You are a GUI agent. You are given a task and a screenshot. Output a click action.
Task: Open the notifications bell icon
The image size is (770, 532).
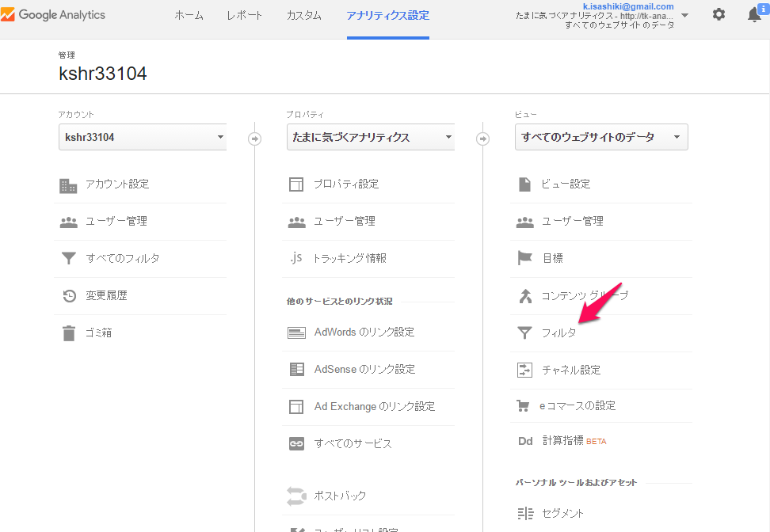point(755,14)
